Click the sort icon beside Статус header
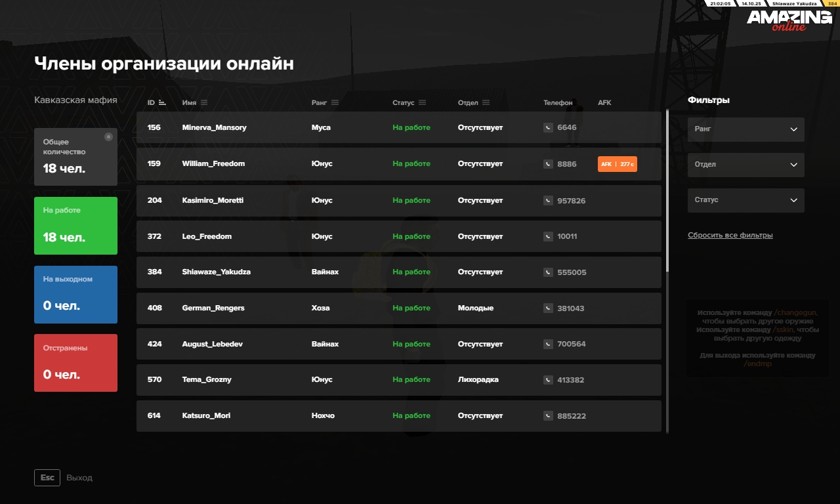 [x=422, y=103]
